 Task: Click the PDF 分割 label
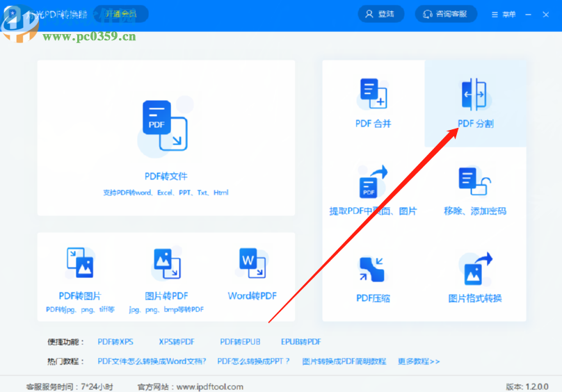pyautogui.click(x=475, y=124)
